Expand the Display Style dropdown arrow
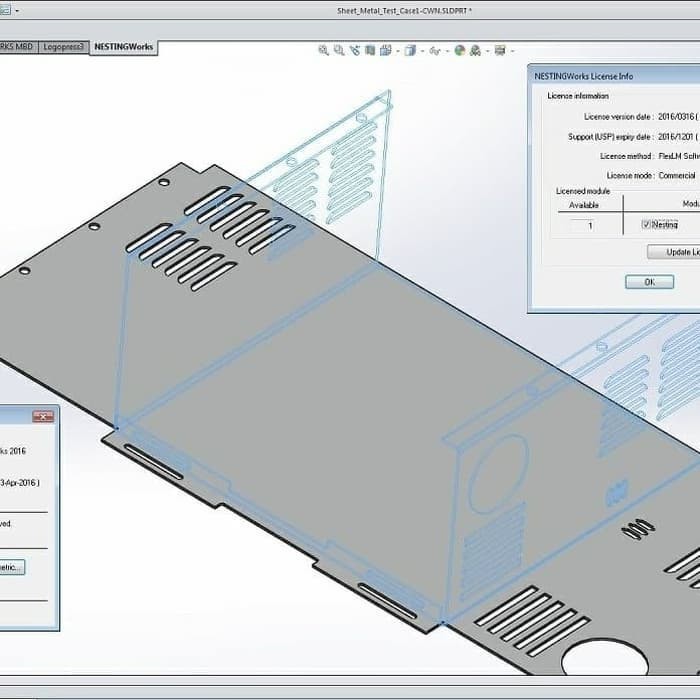This screenshot has height=700, width=700. [422, 51]
